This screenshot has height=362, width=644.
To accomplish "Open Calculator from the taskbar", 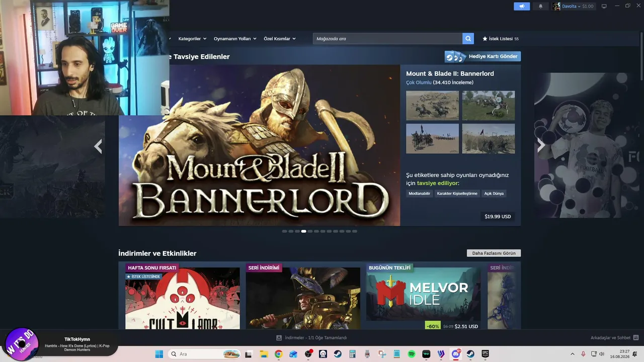I will click(x=352, y=354).
